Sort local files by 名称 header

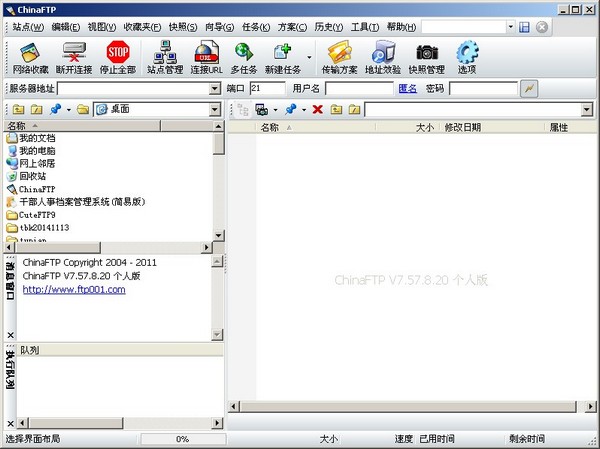click(82, 126)
